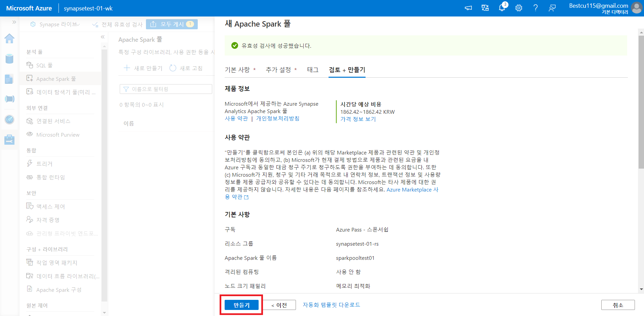Open the feedback icon
The width and height of the screenshot is (644, 316).
coord(552,8)
